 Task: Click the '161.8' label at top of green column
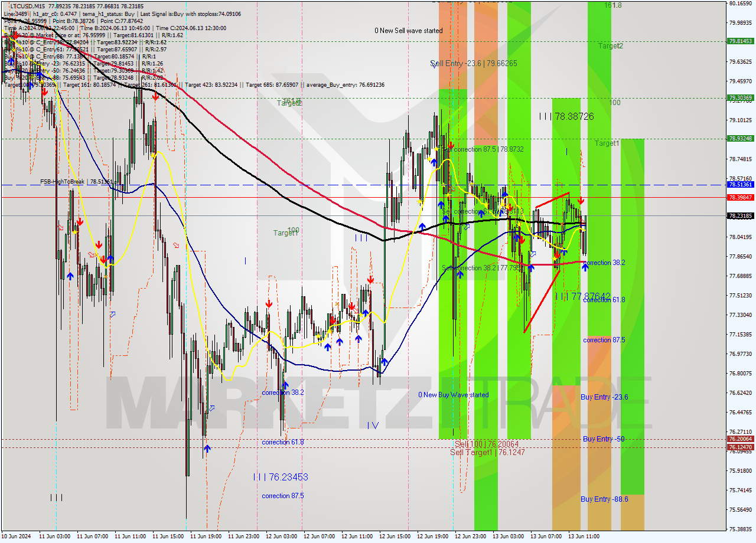click(x=613, y=5)
